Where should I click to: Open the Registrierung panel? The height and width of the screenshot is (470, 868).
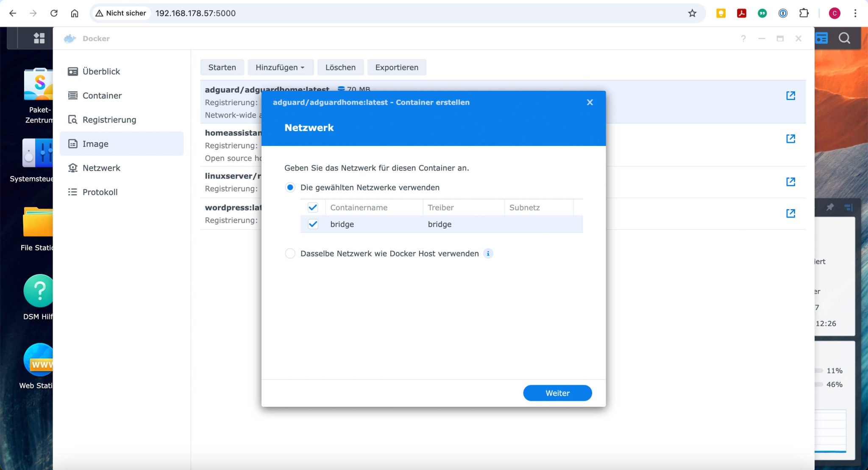(109, 120)
